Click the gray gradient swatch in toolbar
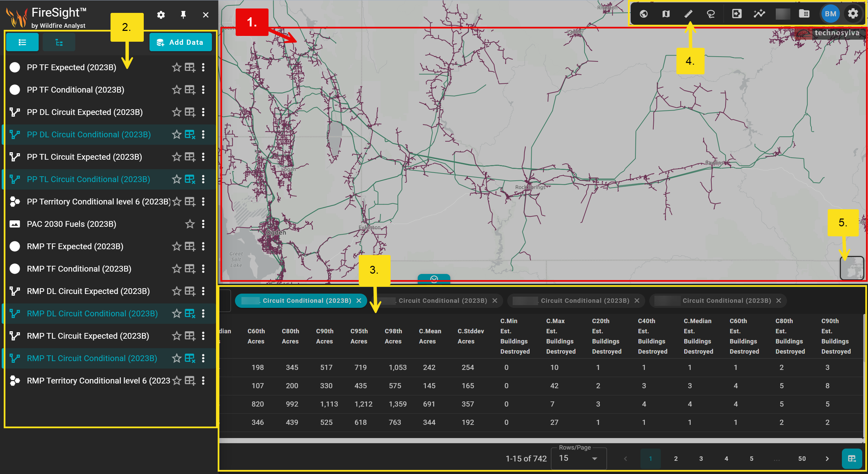 coord(783,14)
